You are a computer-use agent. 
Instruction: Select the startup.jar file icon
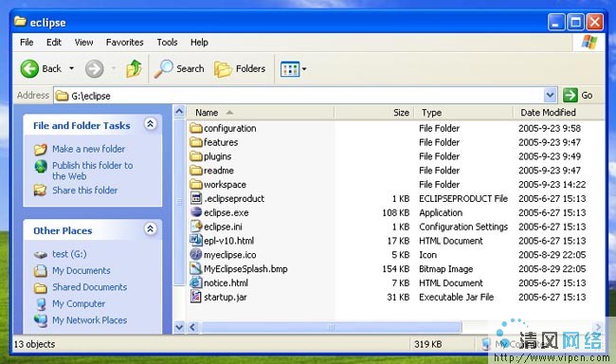tap(196, 297)
